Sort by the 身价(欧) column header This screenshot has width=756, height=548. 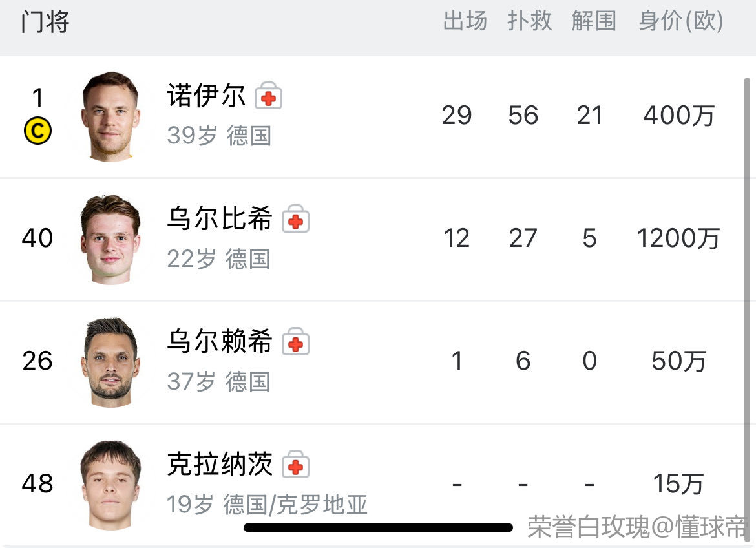pos(680,21)
